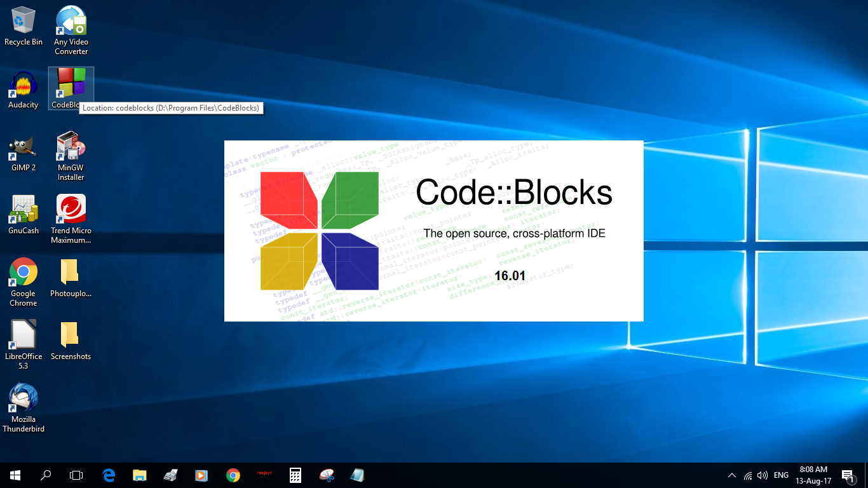Open the Snipping Tool on taskbar

[326, 475]
